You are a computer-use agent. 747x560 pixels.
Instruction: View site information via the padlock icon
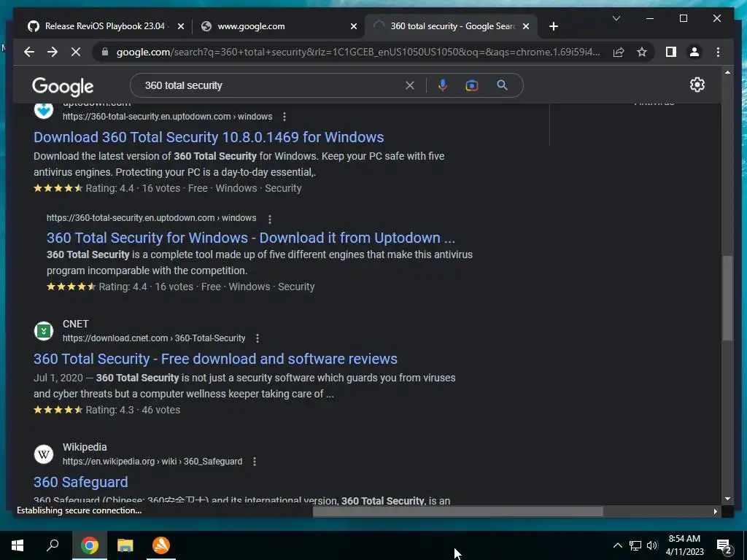[x=105, y=52]
